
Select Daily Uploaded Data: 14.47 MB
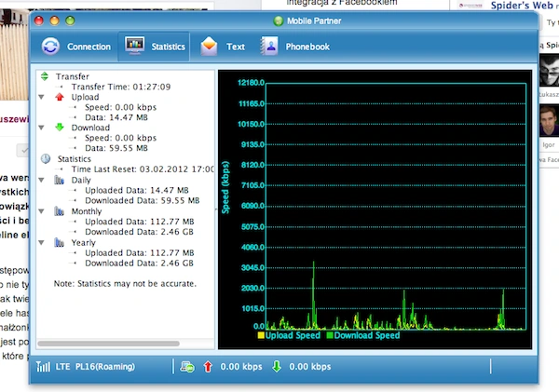click(x=137, y=190)
